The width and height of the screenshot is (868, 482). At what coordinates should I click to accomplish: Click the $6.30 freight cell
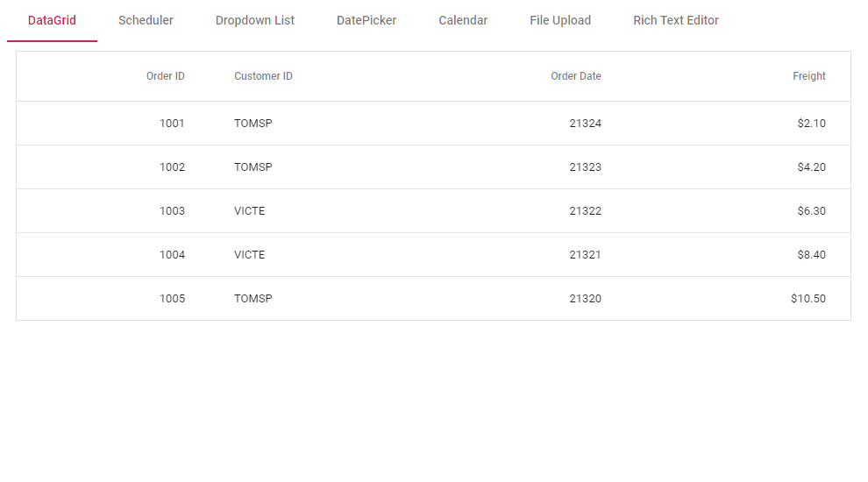pos(811,211)
